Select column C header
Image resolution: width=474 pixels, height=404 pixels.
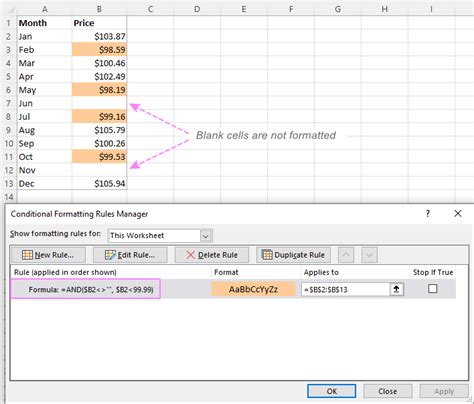(x=150, y=9)
